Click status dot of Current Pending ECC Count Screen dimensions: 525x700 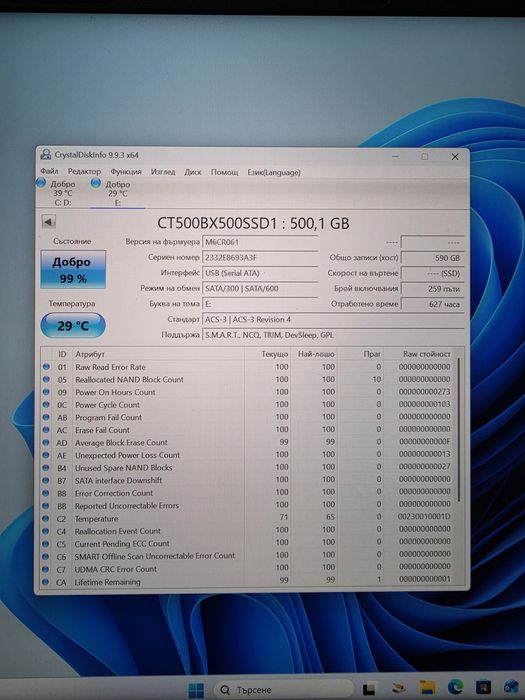click(x=46, y=544)
